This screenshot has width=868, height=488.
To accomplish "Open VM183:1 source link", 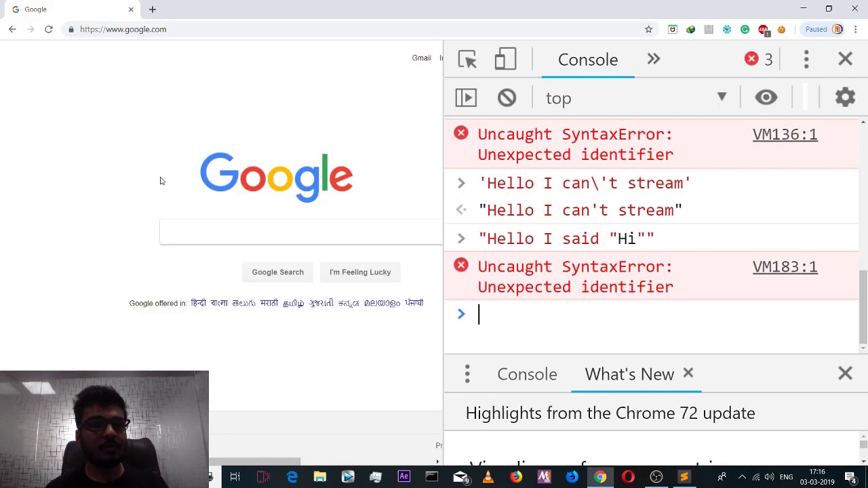I will tap(785, 266).
